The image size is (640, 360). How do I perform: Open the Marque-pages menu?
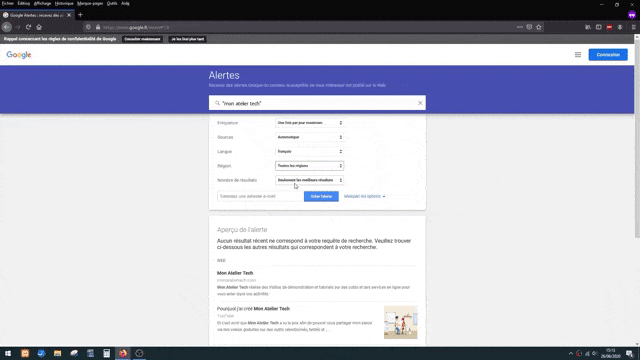click(90, 3)
